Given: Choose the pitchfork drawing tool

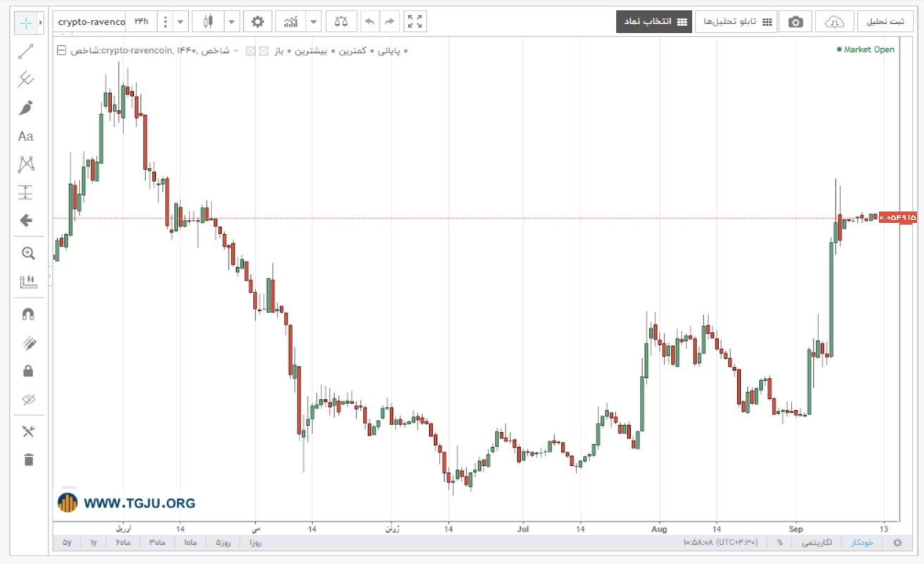Looking at the screenshot, I should pos(26,79).
